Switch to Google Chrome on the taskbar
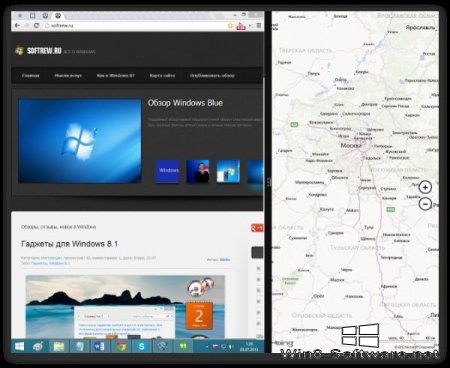This screenshot has width=450, height=368. point(121,347)
